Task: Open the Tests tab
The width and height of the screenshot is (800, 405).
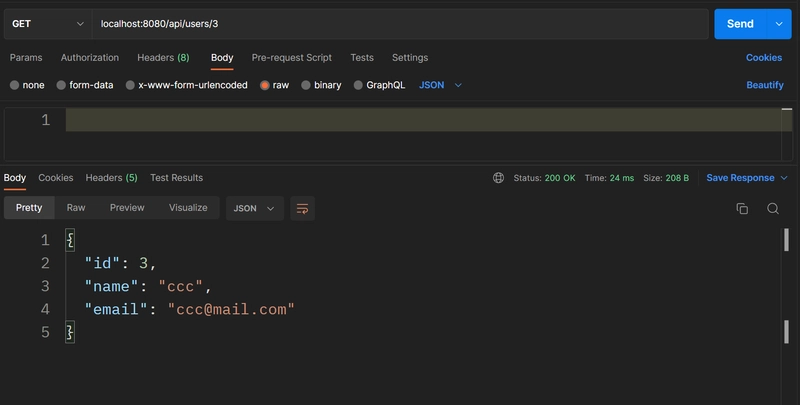Action: pos(362,58)
